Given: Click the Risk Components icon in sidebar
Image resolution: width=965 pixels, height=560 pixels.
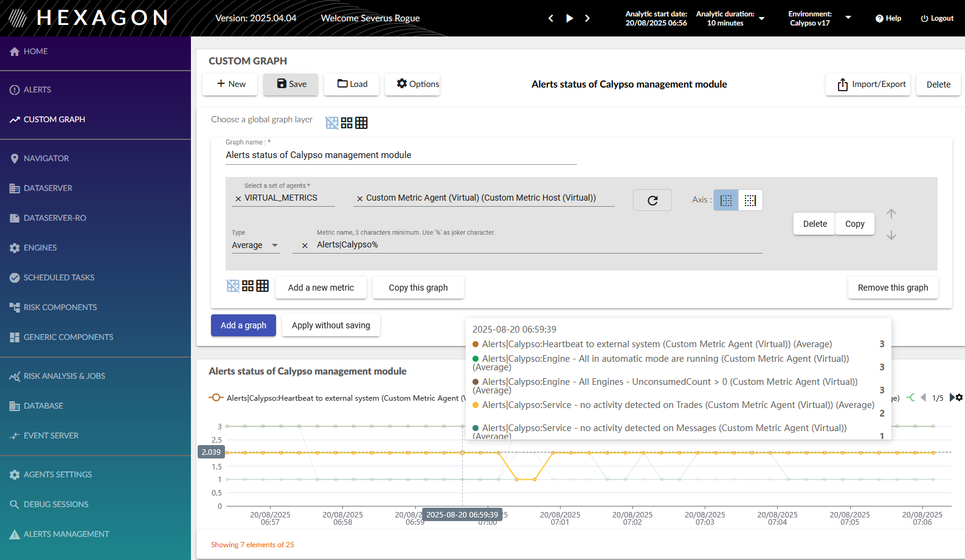Looking at the screenshot, I should 15,308.
